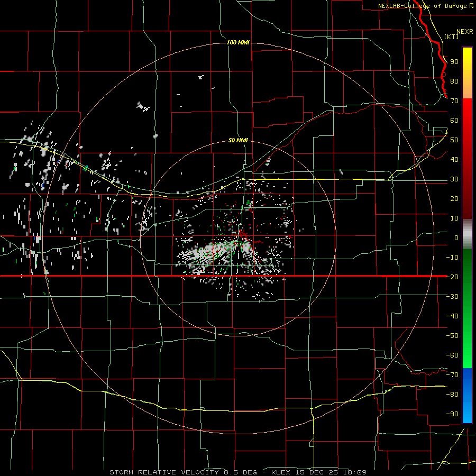Click the 0 value on the velocity scale

[456, 237]
